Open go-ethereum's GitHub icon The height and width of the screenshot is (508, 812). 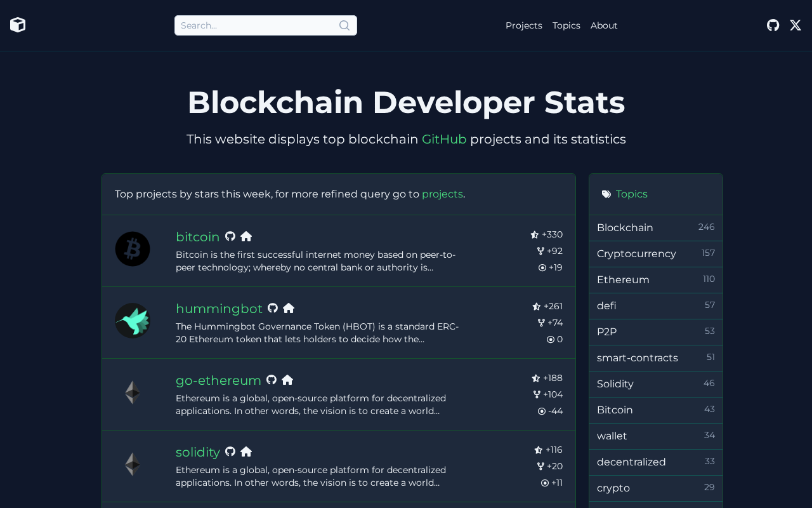(272, 380)
